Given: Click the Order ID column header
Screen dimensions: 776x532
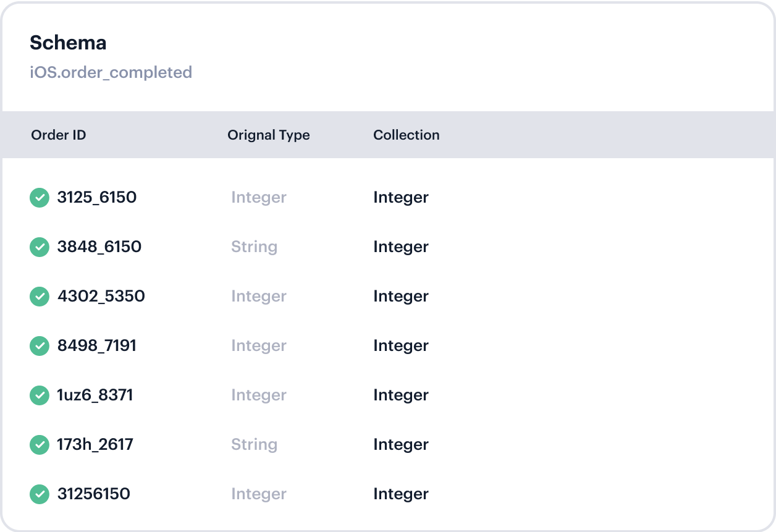Looking at the screenshot, I should [x=59, y=135].
